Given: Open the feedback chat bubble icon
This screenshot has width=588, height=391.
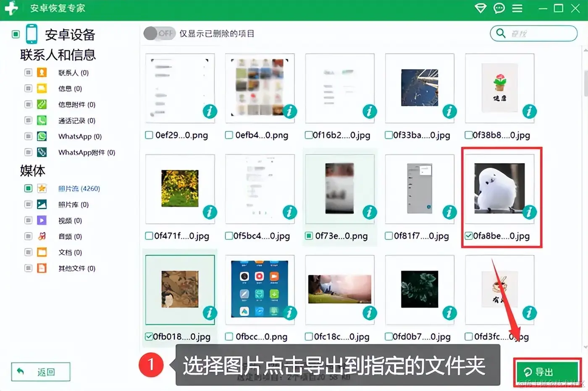Looking at the screenshot, I should (x=499, y=8).
